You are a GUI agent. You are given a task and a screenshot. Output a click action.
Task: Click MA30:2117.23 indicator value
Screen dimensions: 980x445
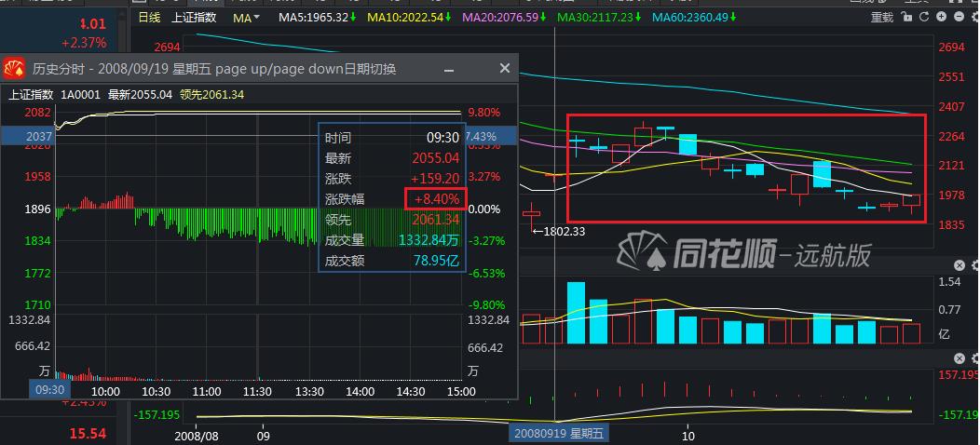point(600,18)
